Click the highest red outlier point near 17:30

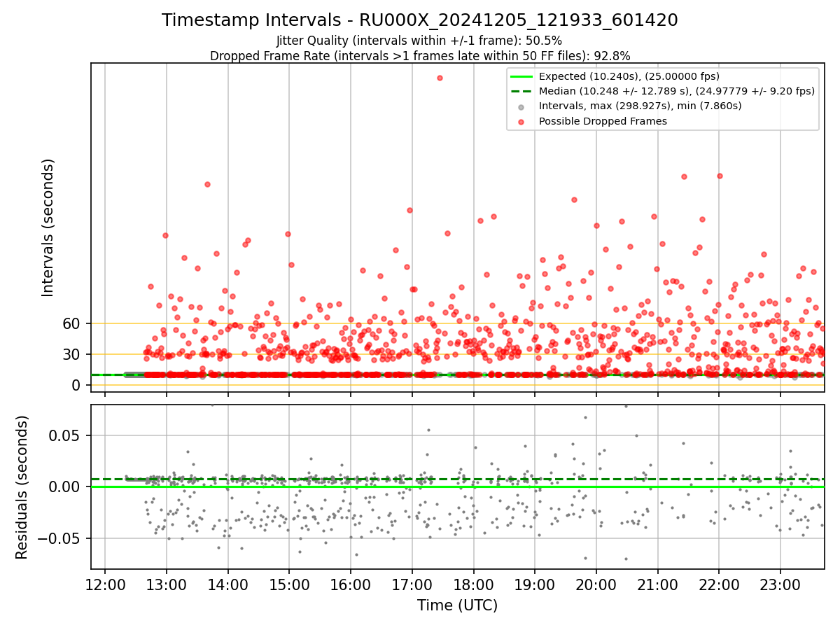coord(440,78)
